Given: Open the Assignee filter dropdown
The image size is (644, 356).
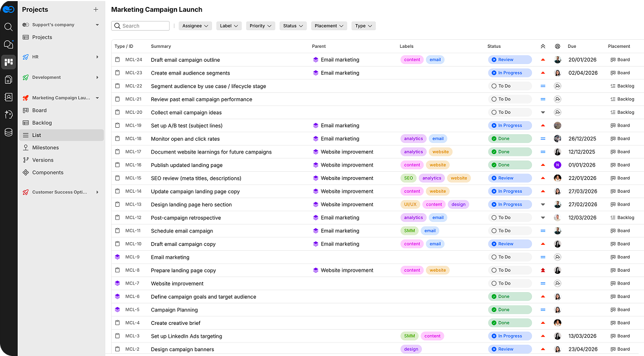Looking at the screenshot, I should 195,26.
